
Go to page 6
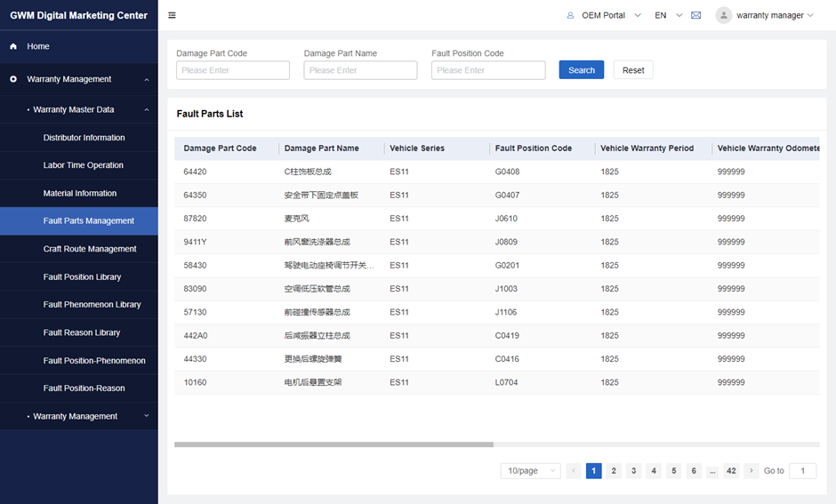[694, 470]
